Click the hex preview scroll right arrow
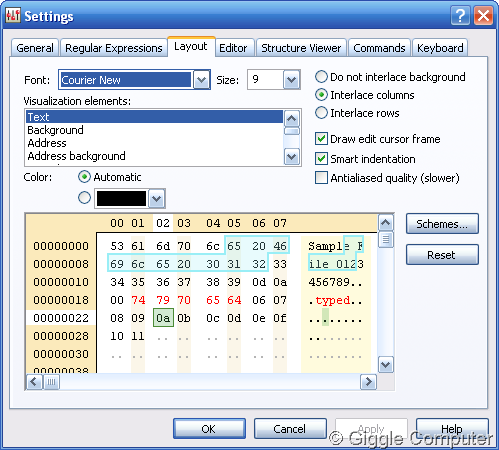Screen dimensions: 499x450 (368, 382)
